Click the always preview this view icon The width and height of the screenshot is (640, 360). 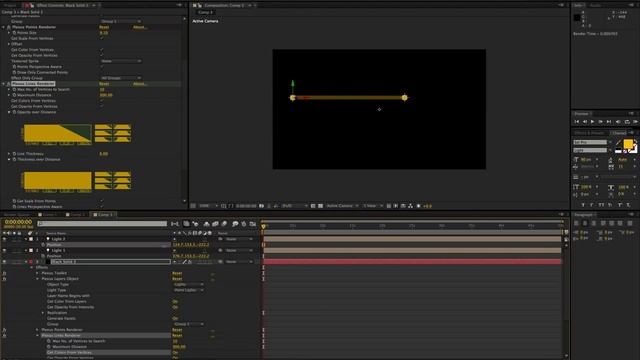[193, 206]
